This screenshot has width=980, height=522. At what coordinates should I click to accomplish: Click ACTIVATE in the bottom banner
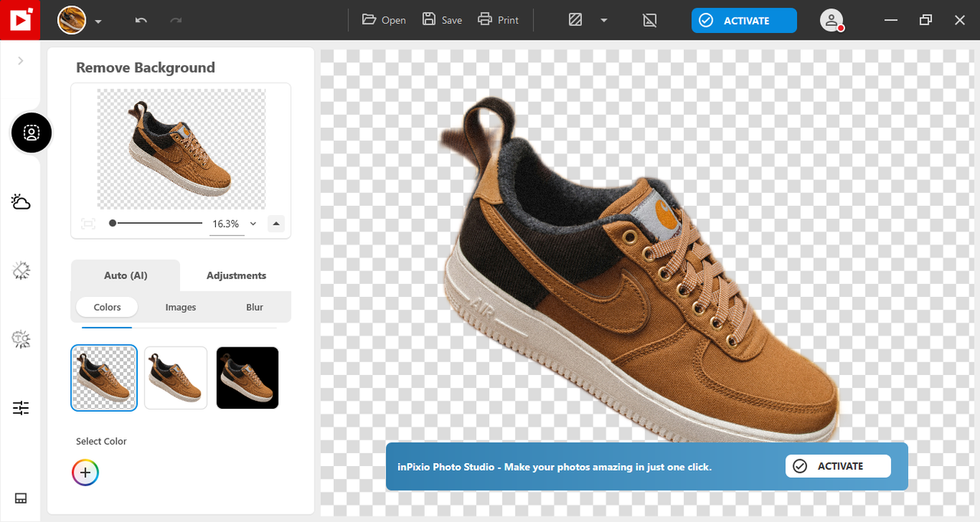point(838,466)
